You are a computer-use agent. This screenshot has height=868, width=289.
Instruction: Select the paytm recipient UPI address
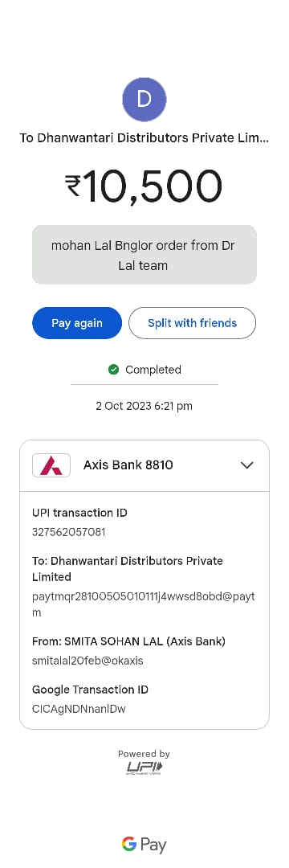point(144,604)
